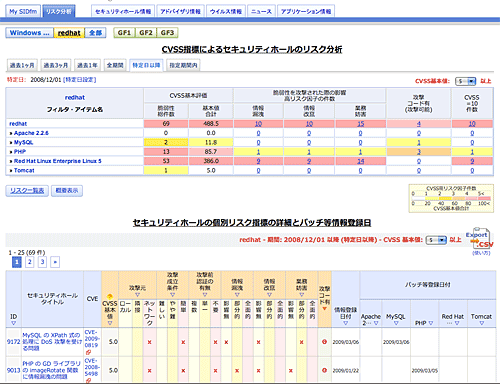500x384 pixels.
Task: Sort by Red Hat patch date arrow
Action: coord(457,323)
